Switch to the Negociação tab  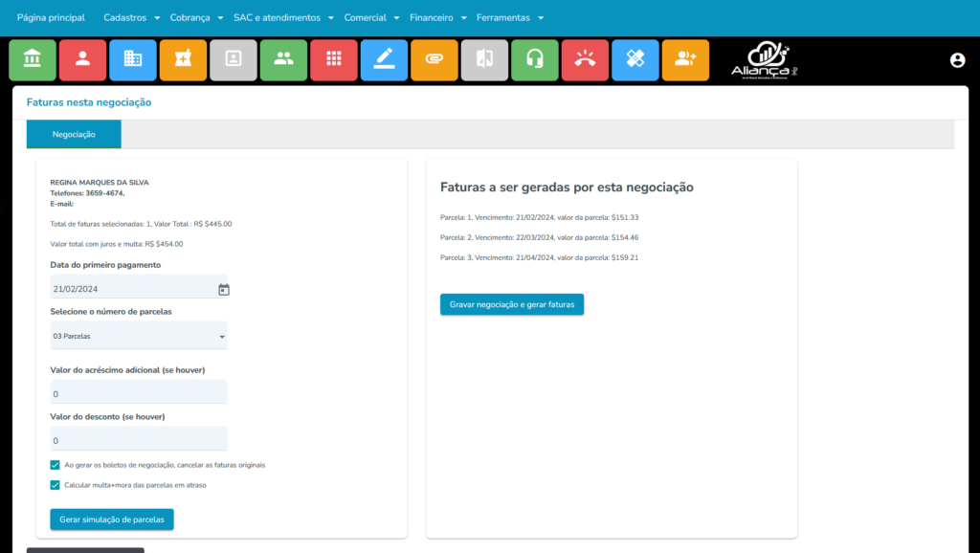pos(73,134)
